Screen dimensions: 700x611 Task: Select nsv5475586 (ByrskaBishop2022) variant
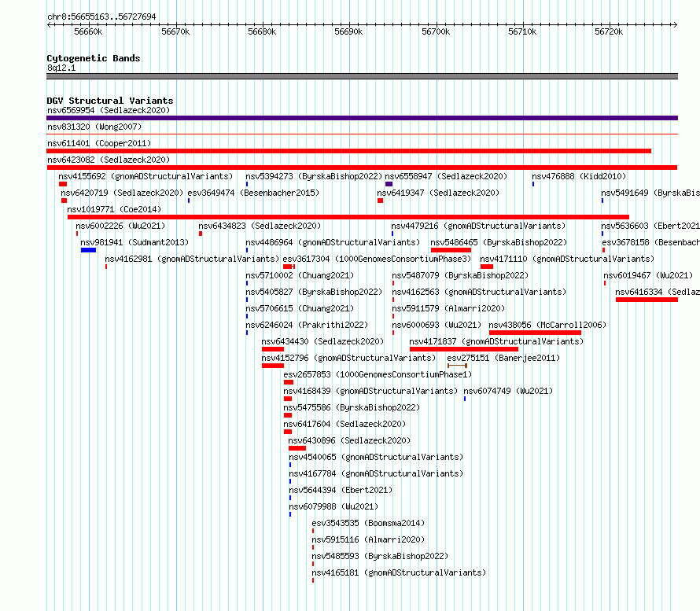[352, 407]
